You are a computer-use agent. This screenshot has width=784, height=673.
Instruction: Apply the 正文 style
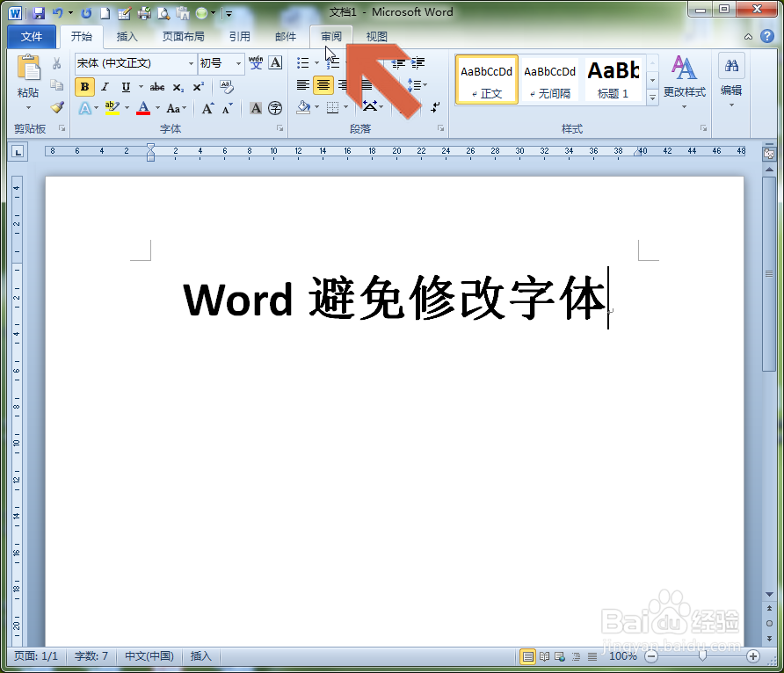tap(487, 80)
